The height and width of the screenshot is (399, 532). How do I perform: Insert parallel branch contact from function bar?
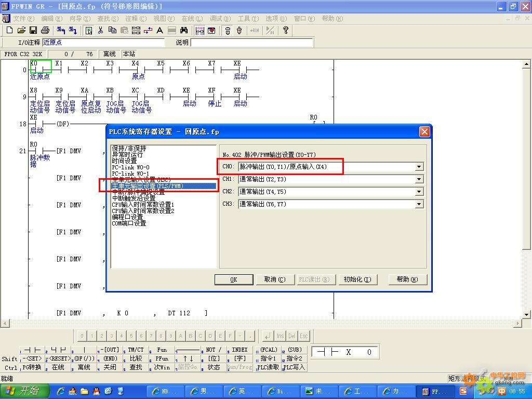[59, 350]
